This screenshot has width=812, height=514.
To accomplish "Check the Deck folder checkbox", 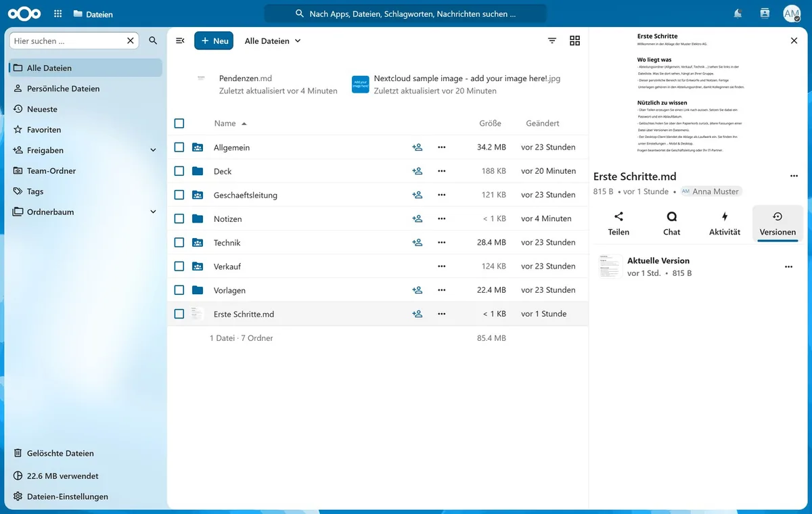I will [x=179, y=171].
